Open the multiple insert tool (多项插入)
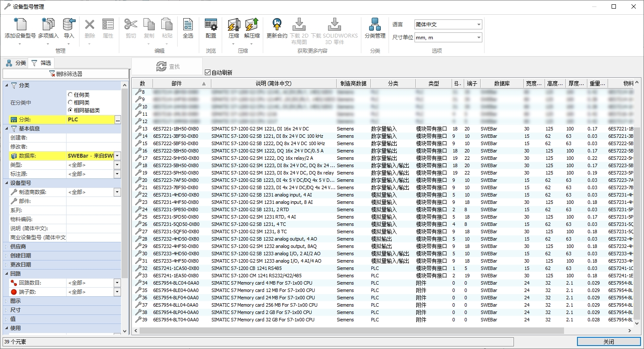The width and height of the screenshot is (644, 349). [x=48, y=25]
